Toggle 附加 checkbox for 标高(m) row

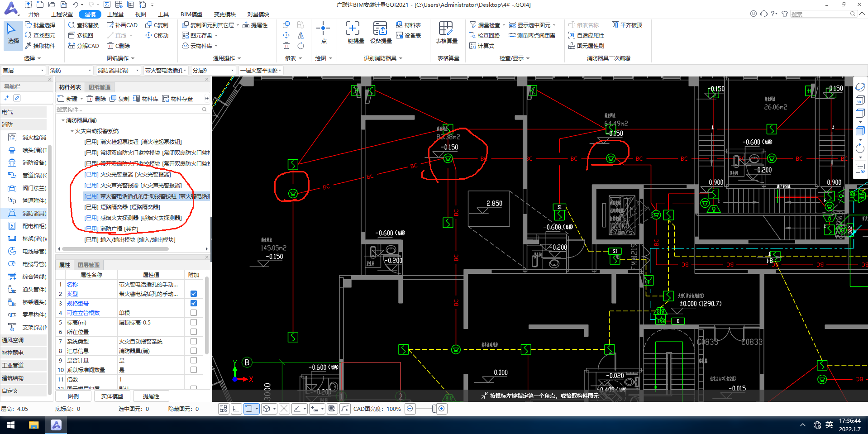point(194,322)
